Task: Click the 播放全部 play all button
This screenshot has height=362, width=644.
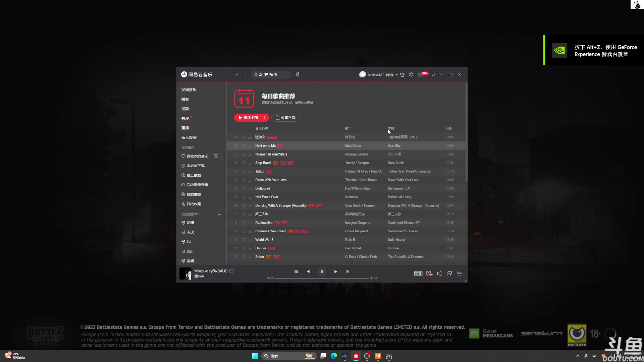Action: click(248, 118)
